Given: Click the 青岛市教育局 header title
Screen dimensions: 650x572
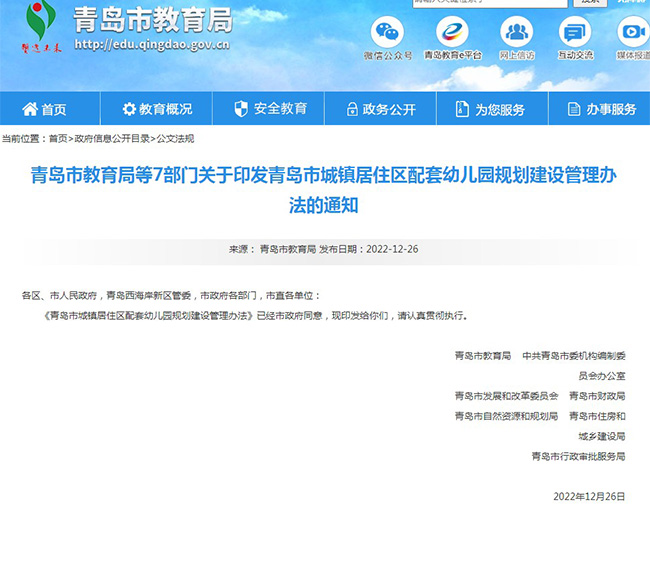Looking at the screenshot, I should click(x=153, y=20).
